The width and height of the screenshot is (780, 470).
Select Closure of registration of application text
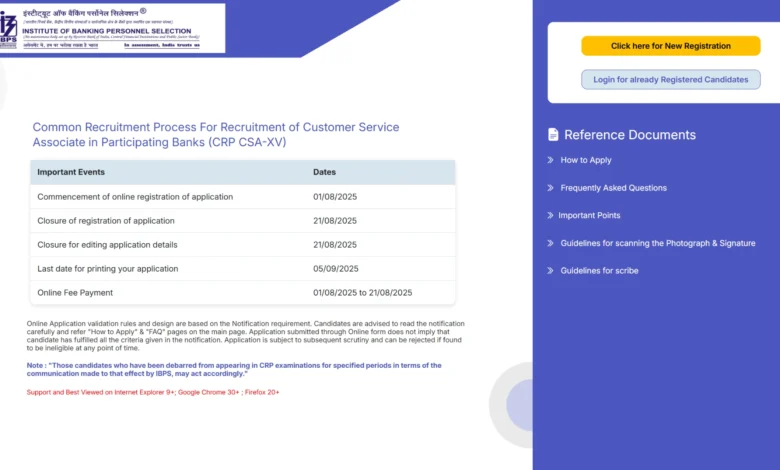[x=106, y=221]
